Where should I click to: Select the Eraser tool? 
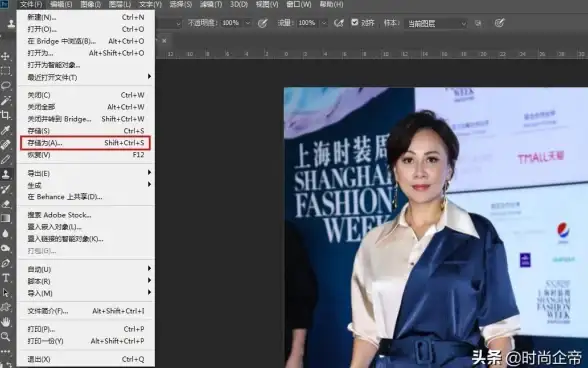click(6, 204)
